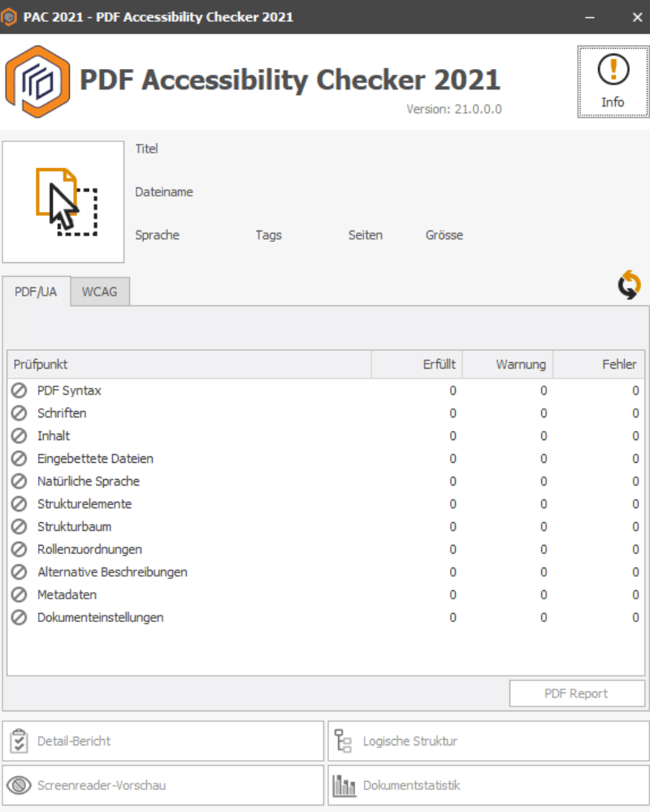650x812 pixels.
Task: Click the status icon beside PDF Syntax
Action: pyautogui.click(x=19, y=391)
